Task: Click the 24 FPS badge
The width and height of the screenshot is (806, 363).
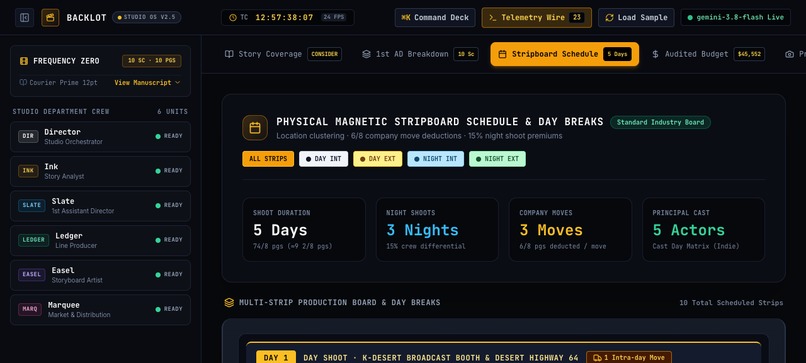Action: pyautogui.click(x=334, y=17)
